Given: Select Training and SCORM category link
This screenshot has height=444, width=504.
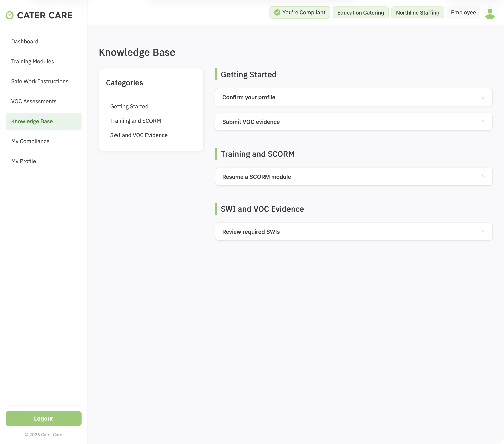Looking at the screenshot, I should [x=135, y=121].
